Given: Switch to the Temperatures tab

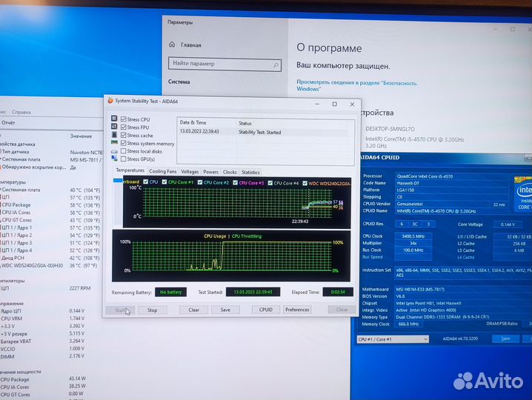Looking at the screenshot, I should [x=130, y=170].
